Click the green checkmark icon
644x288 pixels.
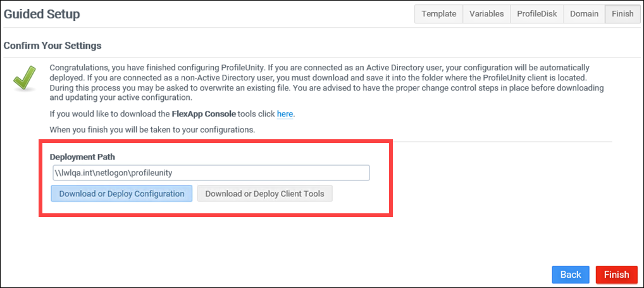pyautogui.click(x=24, y=79)
